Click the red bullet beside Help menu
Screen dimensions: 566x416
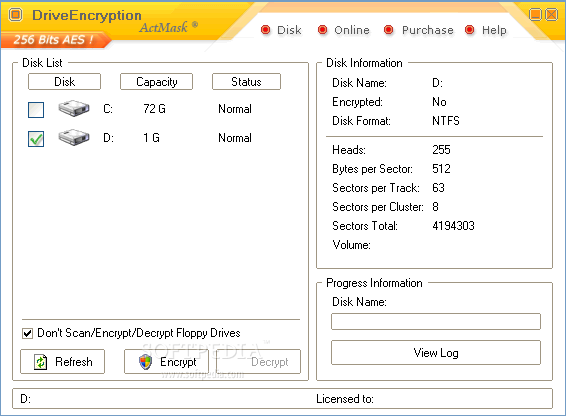coord(470,30)
